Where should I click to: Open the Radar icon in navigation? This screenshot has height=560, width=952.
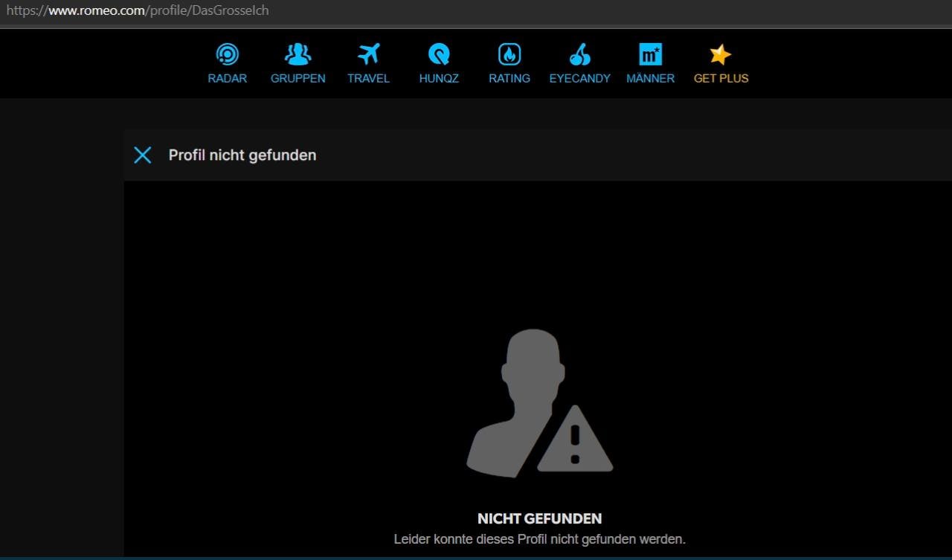[x=227, y=54]
